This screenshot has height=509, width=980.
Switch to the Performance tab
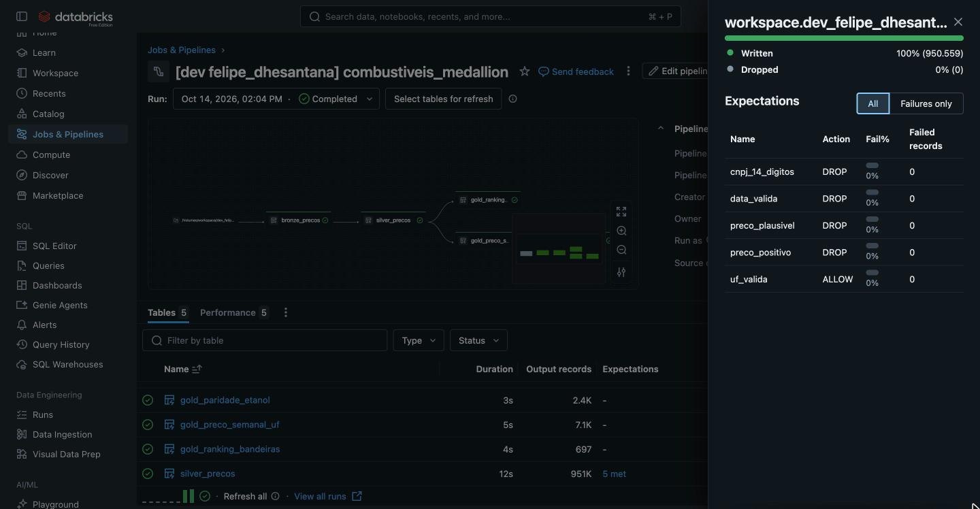[234, 312]
